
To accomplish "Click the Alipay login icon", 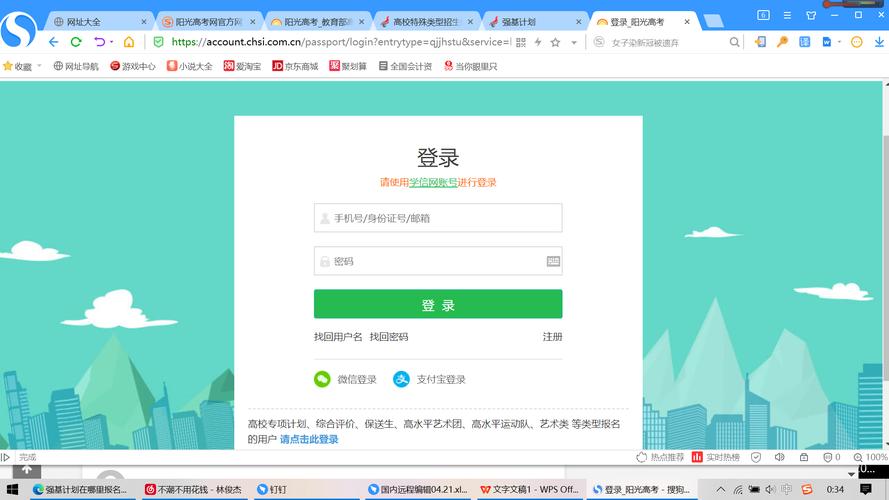I will coord(401,379).
